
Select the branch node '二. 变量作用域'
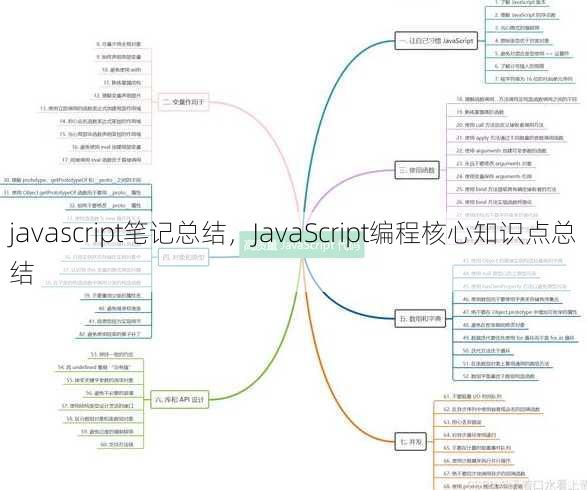(x=183, y=101)
